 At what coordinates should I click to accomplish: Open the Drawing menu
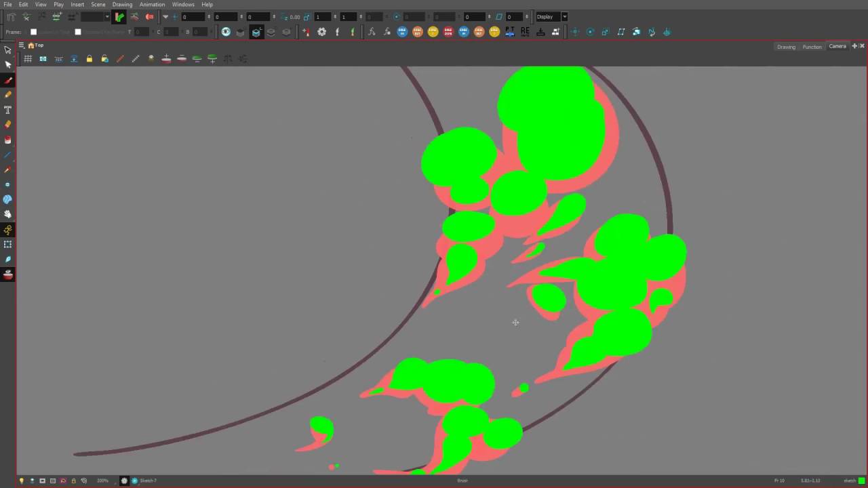point(122,4)
